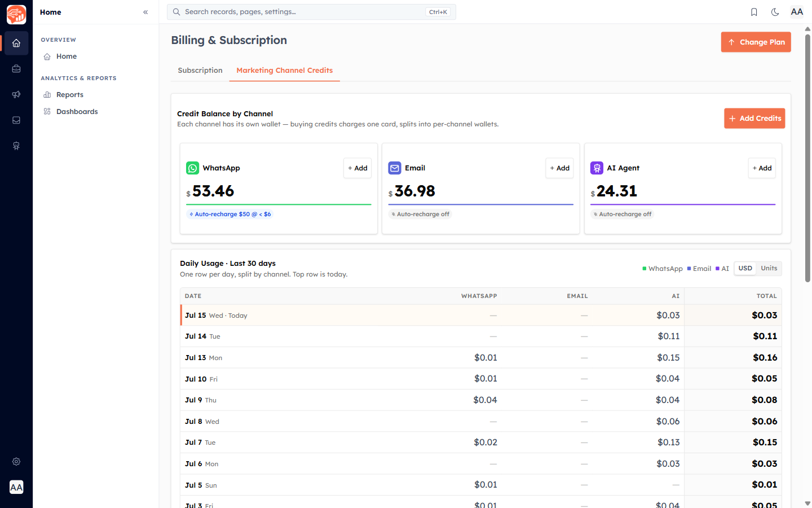
Task: Click the scrollbar down arrow
Action: 807,503
